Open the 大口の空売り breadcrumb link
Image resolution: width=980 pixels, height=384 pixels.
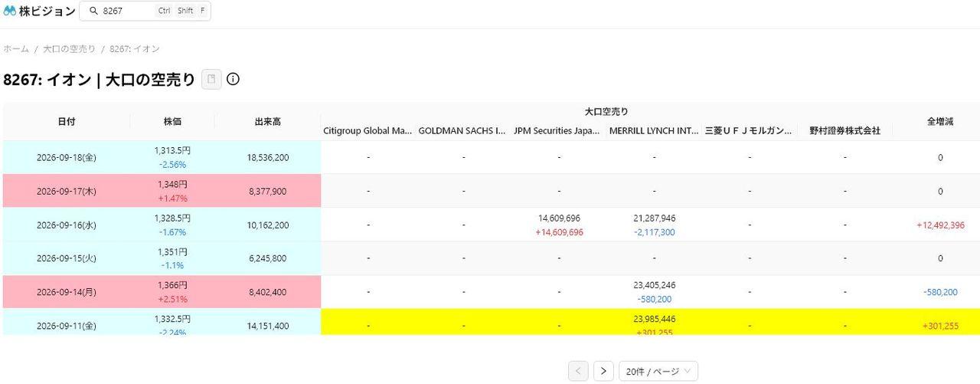tap(70, 49)
